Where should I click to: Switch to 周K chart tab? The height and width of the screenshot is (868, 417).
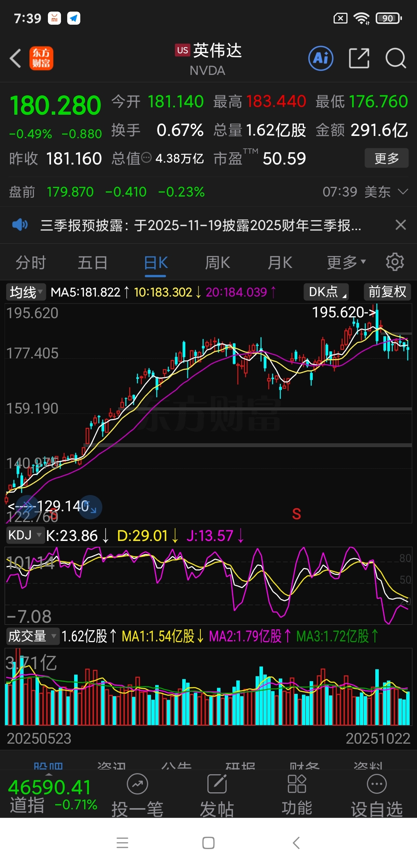coord(217,263)
